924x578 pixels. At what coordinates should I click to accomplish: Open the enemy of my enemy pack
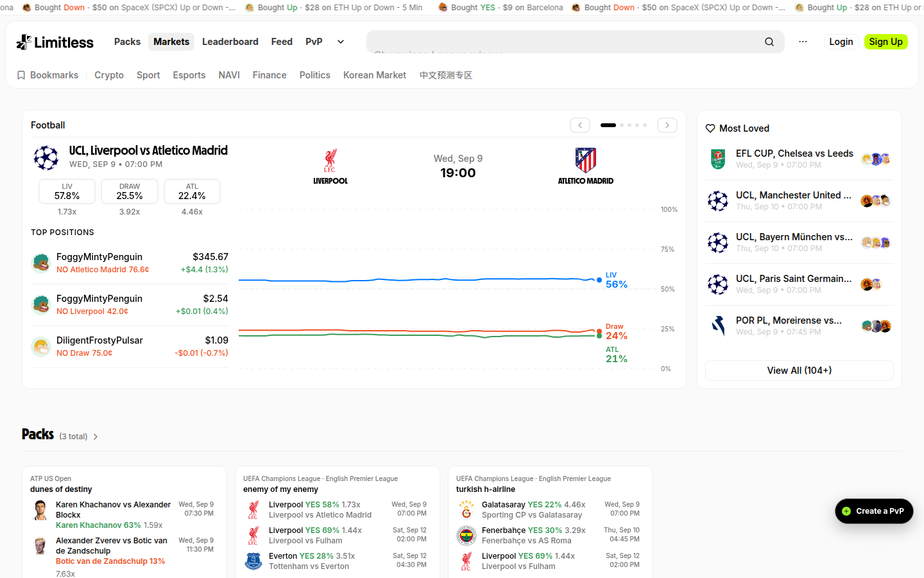coord(280,489)
